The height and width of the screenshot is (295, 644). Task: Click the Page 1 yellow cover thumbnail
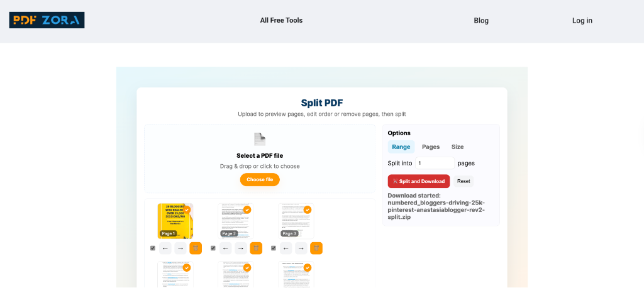[x=175, y=221]
